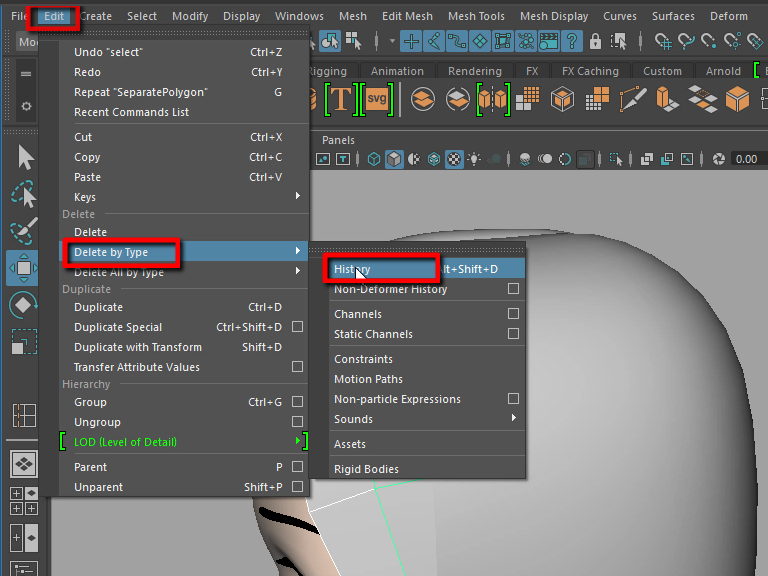Choose the Paint Selection tool
The image size is (768, 576).
point(24,232)
